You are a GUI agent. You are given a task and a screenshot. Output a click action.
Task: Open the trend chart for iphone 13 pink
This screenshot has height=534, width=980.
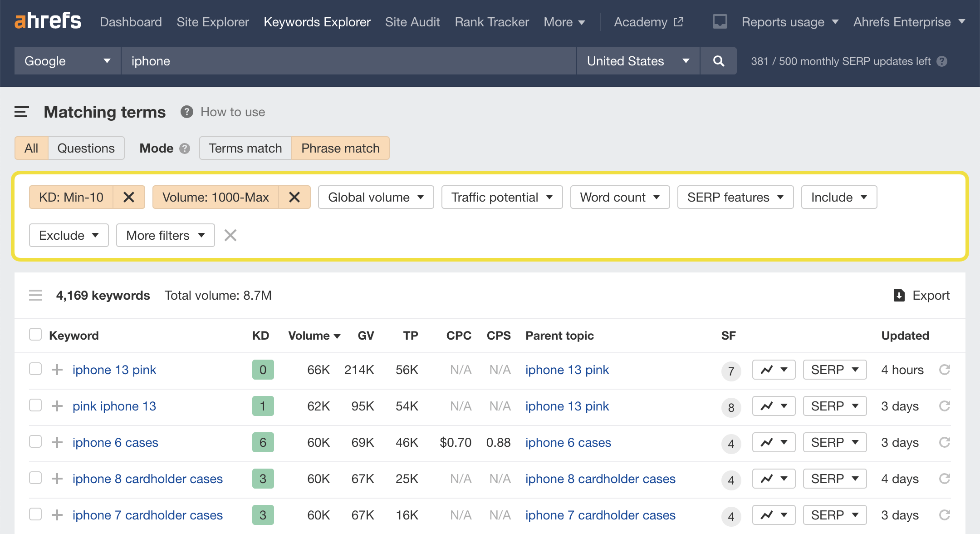(x=773, y=370)
